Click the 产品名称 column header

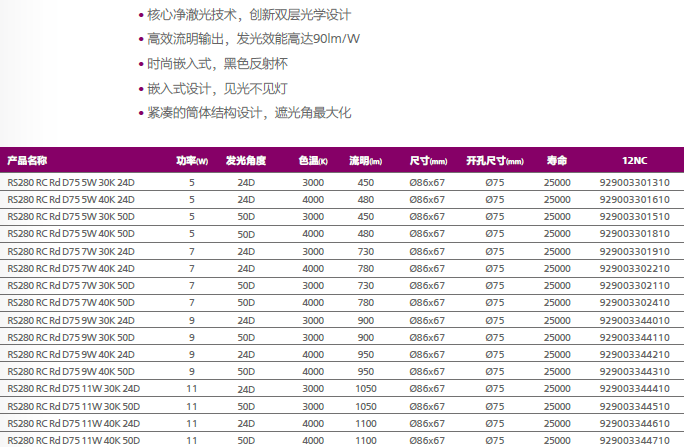[28, 160]
